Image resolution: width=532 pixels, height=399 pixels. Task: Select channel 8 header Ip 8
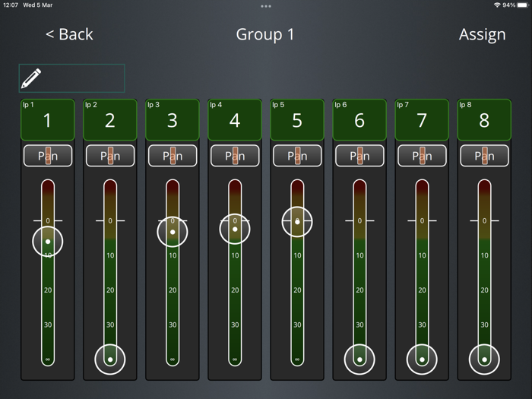pos(485,119)
